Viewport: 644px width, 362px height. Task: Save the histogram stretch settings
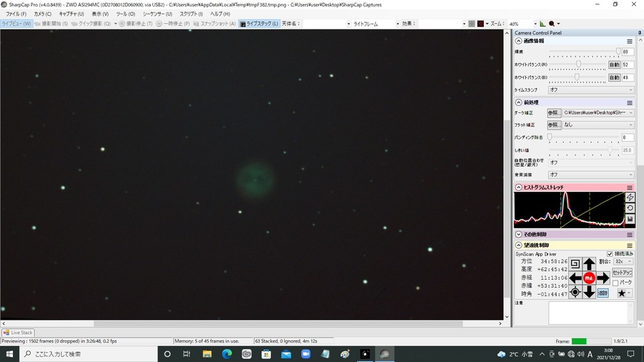[630, 219]
